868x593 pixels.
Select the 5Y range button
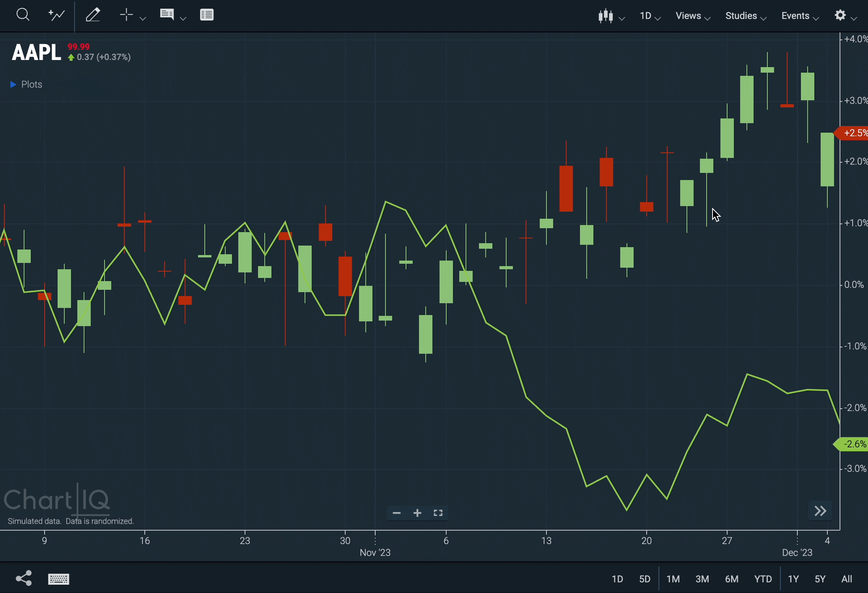(820, 579)
